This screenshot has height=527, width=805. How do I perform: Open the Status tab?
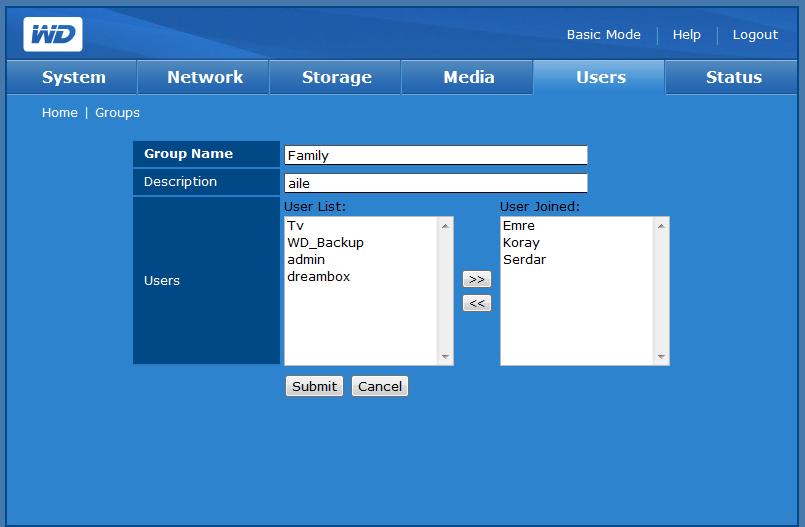(x=733, y=77)
